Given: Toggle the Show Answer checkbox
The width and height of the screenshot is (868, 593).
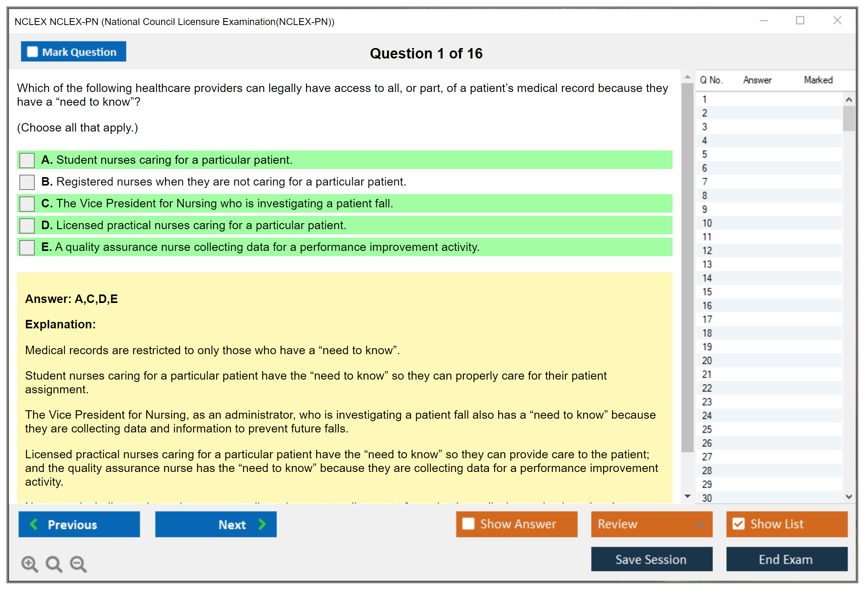Looking at the screenshot, I should coord(468,524).
